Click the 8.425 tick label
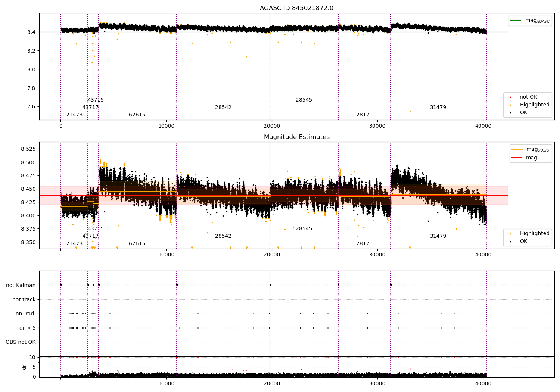This screenshot has height=392, width=560. click(29, 202)
